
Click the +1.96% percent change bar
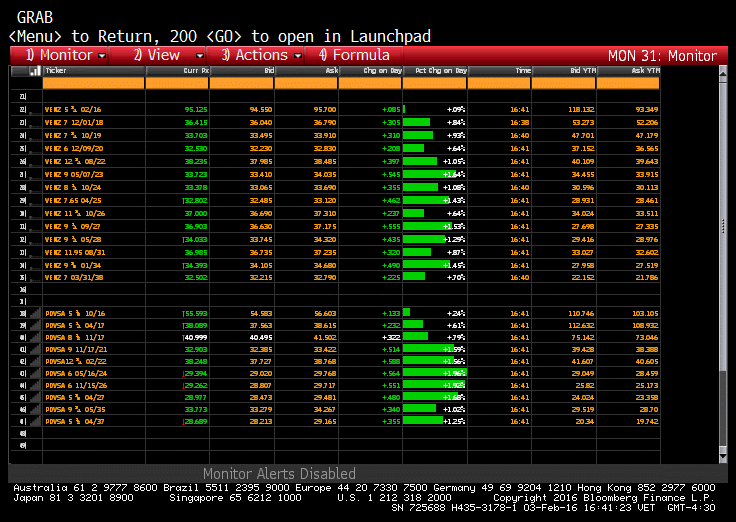coord(435,373)
